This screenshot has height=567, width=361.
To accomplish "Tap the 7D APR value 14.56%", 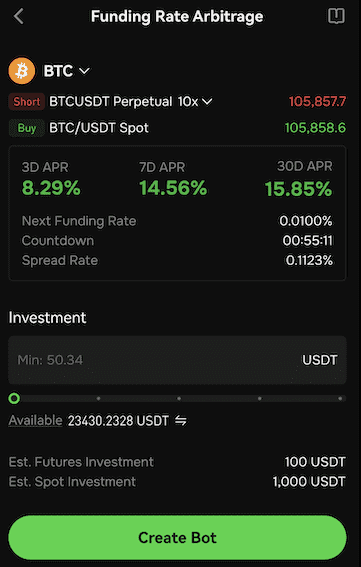I will [173, 188].
